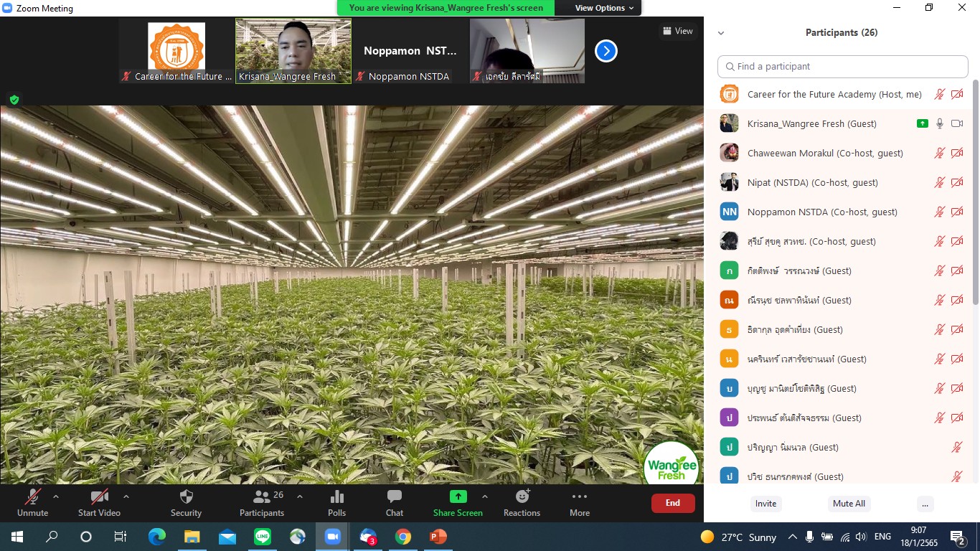Viewport: 980px width, 551px height.
Task: Open the Polls icon
Action: click(336, 497)
